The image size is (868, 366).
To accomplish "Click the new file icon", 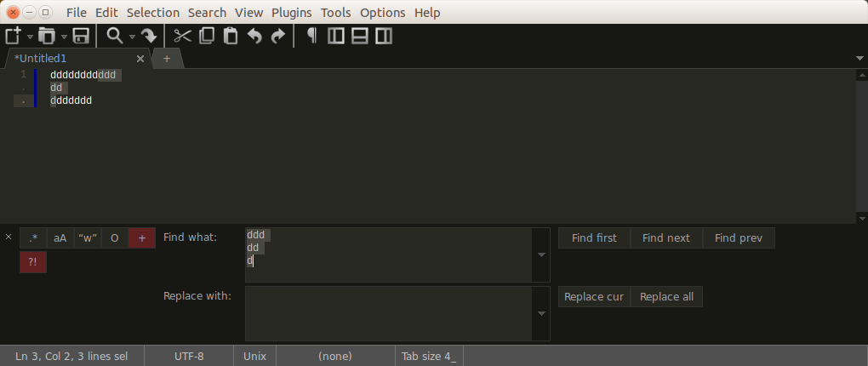I will point(13,36).
